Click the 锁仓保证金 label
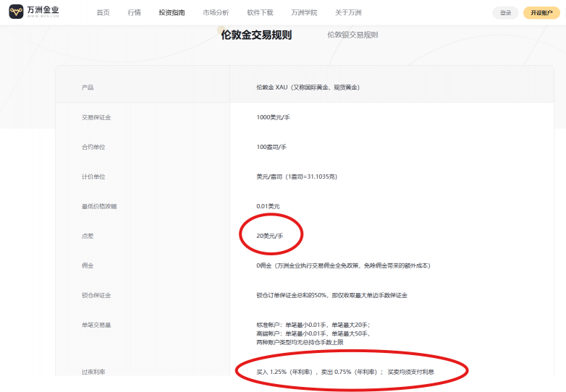 coord(96,295)
